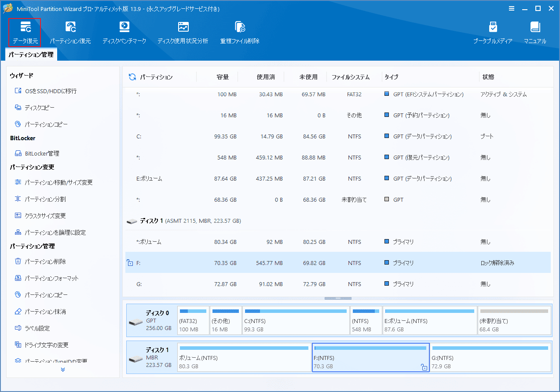Screen dimensions: 560x392
Task: Sort by ファイルシステム column header
Action: click(x=351, y=77)
